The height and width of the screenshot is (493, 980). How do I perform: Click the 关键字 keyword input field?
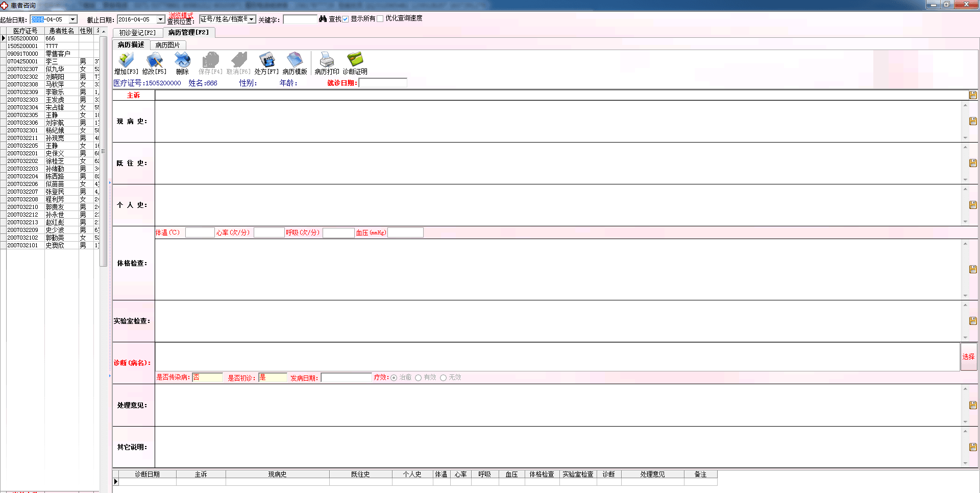(x=300, y=19)
